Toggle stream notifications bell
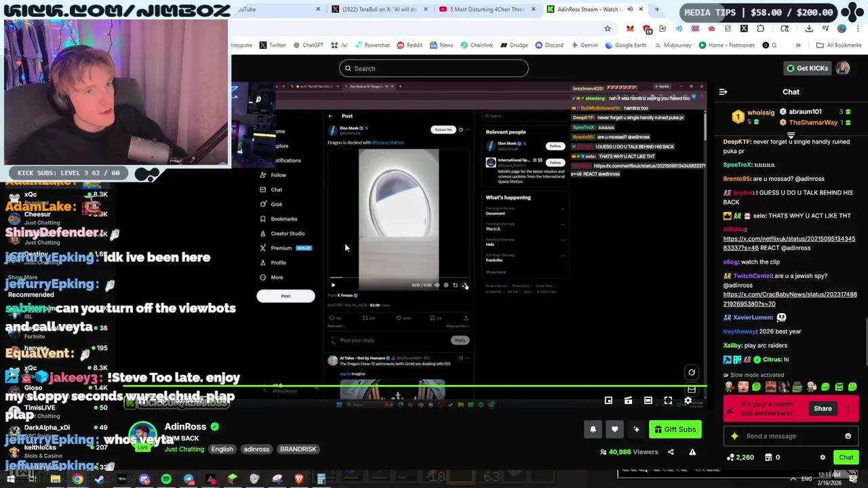The image size is (868, 488). [x=593, y=429]
